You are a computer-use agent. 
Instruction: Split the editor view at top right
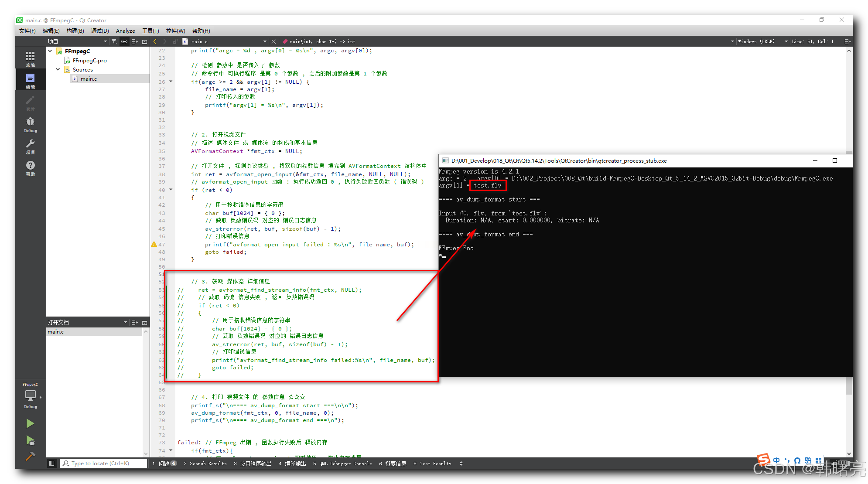(847, 41)
